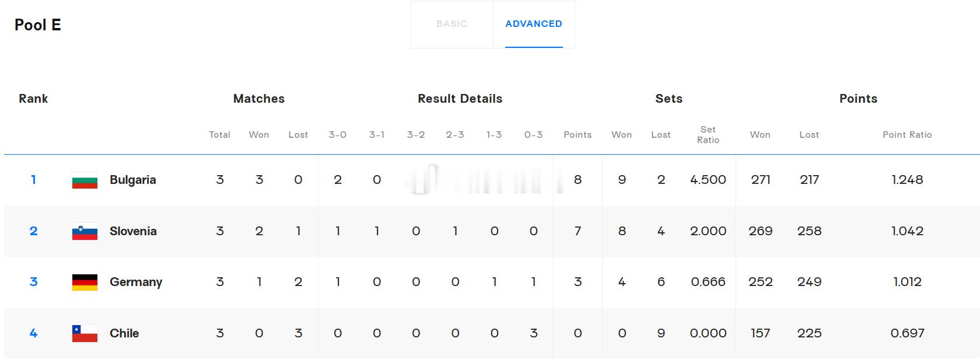Click the Set Ratio column header

click(x=708, y=135)
